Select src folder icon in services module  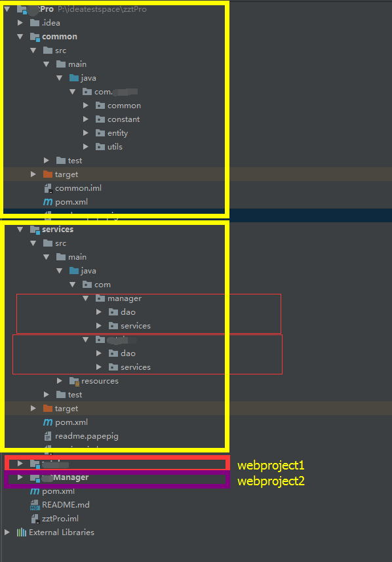click(48, 243)
